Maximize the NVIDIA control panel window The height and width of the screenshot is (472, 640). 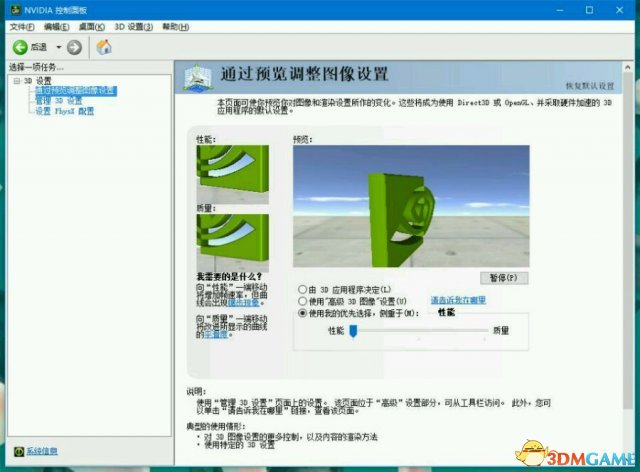click(589, 10)
